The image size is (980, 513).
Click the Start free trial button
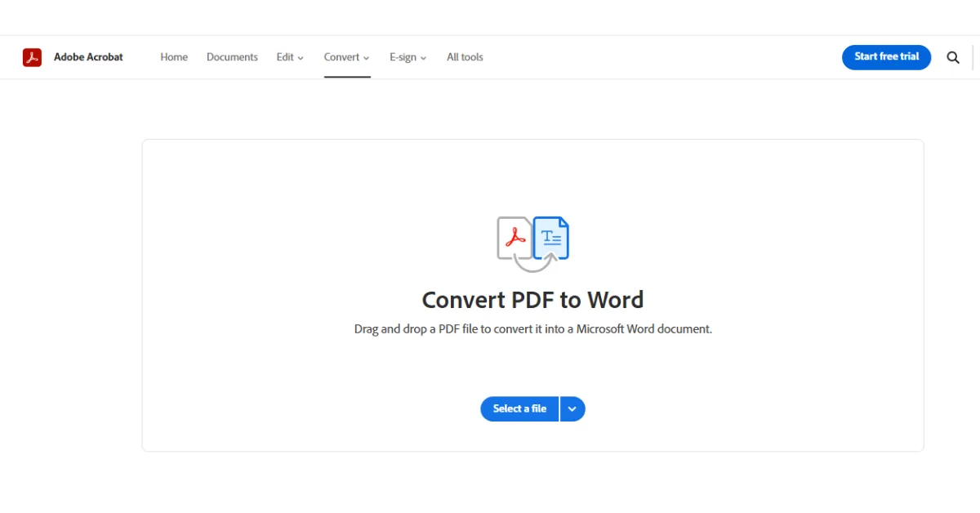click(x=886, y=57)
